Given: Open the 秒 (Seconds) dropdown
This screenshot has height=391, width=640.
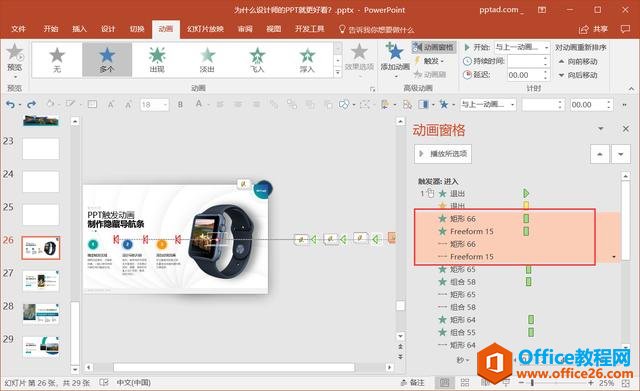Looking at the screenshot, I should pos(463,360).
